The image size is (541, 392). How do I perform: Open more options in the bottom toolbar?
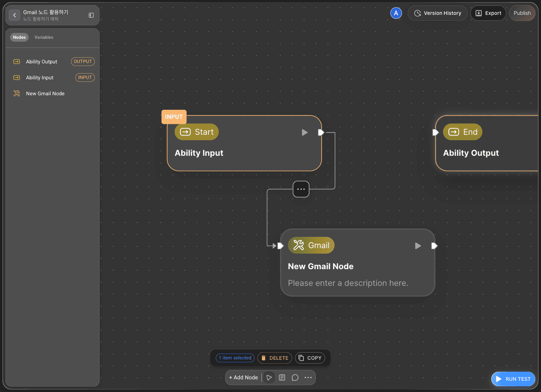coord(308,378)
